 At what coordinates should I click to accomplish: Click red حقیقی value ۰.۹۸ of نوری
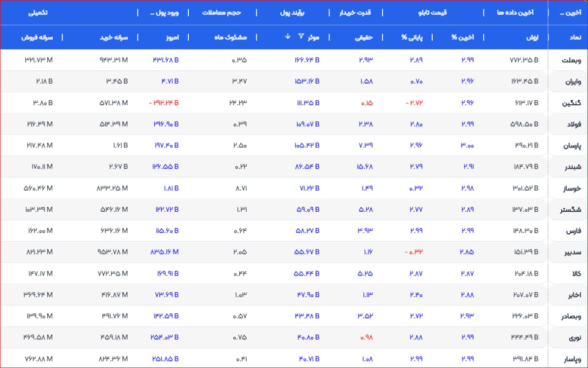click(x=366, y=338)
